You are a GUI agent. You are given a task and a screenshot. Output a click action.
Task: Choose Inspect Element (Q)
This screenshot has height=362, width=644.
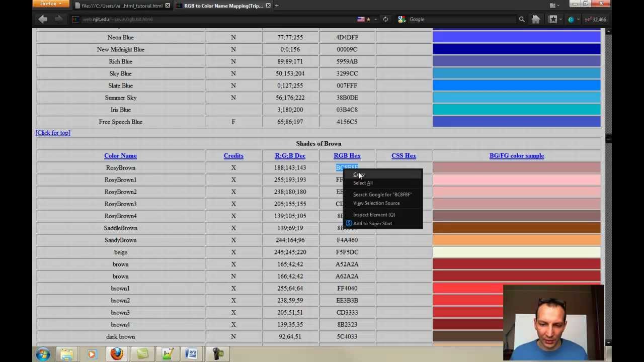pyautogui.click(x=374, y=215)
